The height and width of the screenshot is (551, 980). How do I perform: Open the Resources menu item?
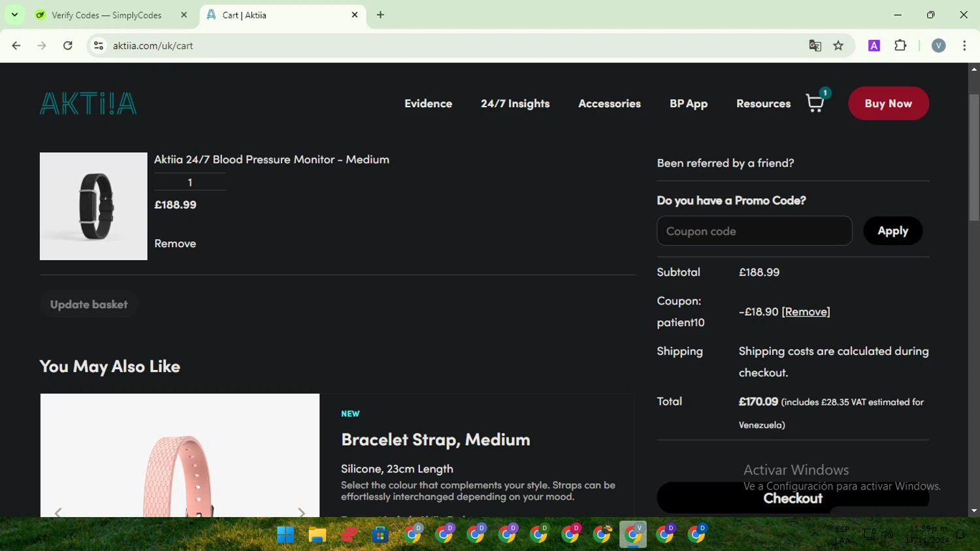tap(763, 103)
